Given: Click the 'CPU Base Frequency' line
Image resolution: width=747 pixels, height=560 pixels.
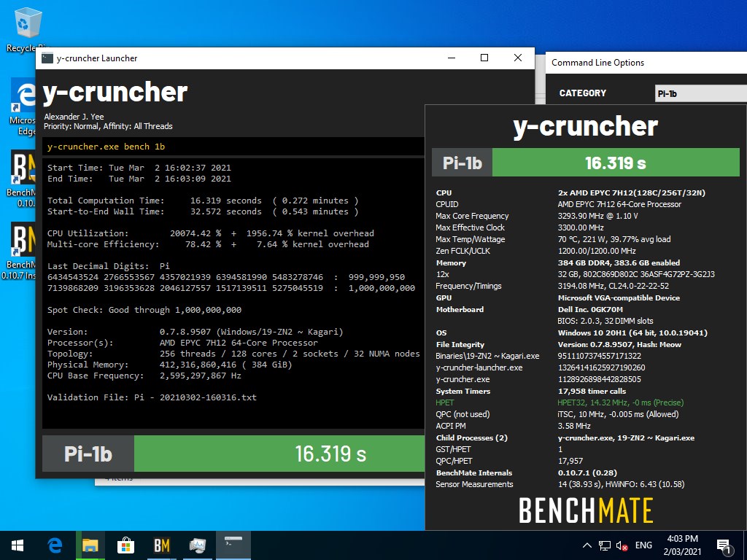Looking at the screenshot, I should 144,376.
